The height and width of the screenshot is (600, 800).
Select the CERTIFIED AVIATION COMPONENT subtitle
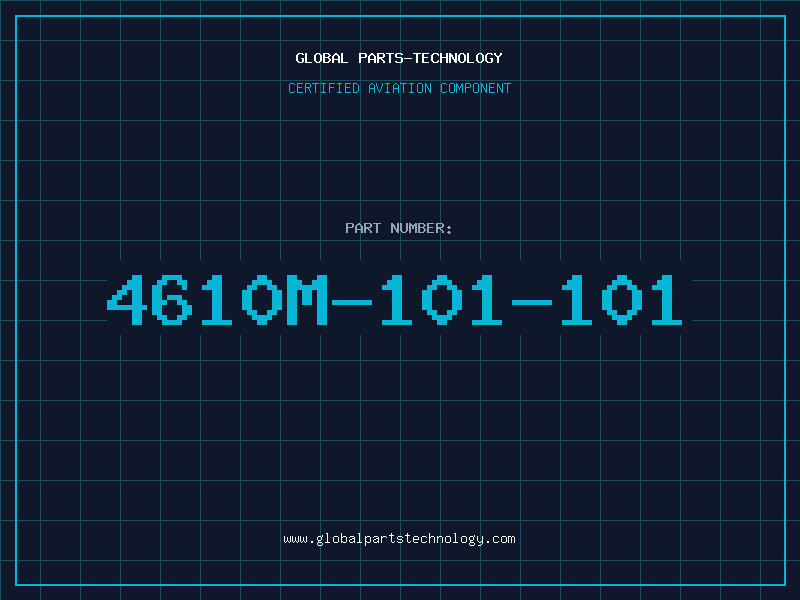coord(399,88)
